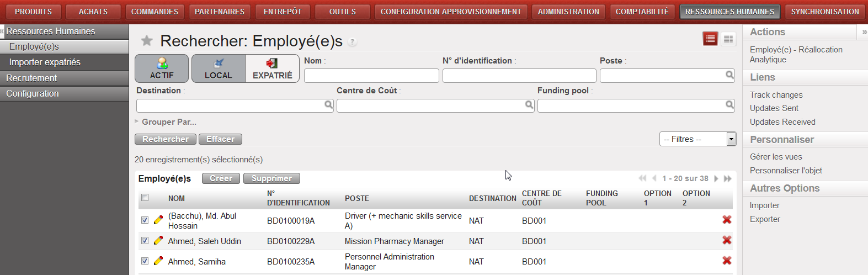Click in the Nom input field
Viewport: 868px width, 275px height.
click(371, 76)
